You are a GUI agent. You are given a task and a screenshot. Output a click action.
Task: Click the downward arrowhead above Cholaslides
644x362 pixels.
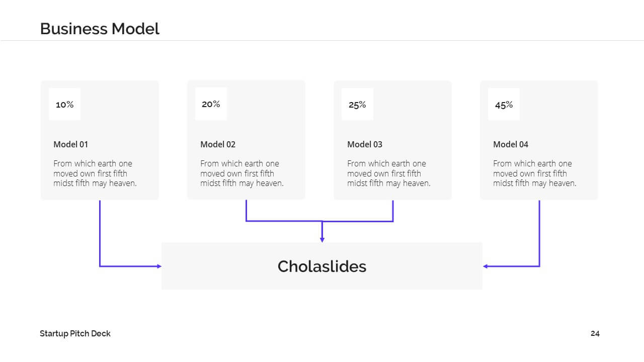click(322, 240)
